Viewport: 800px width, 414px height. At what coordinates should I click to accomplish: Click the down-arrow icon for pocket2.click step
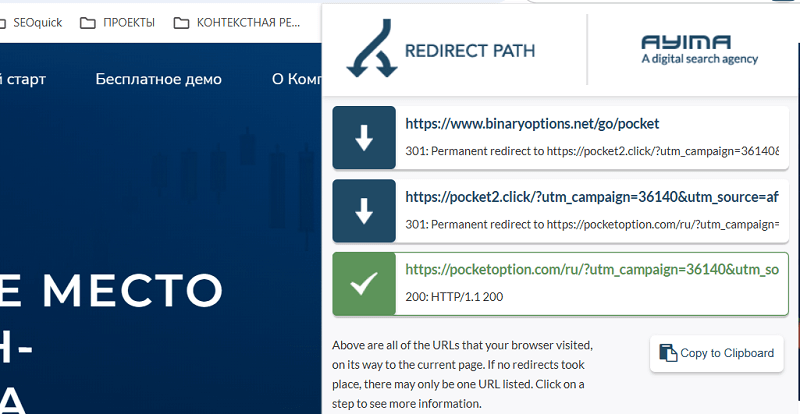(364, 211)
